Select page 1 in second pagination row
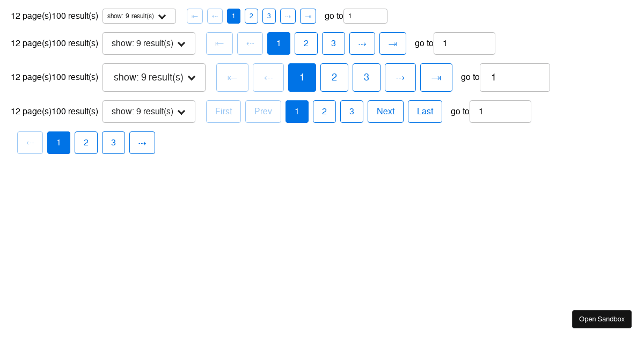The height and width of the screenshot is (338, 644). click(279, 43)
